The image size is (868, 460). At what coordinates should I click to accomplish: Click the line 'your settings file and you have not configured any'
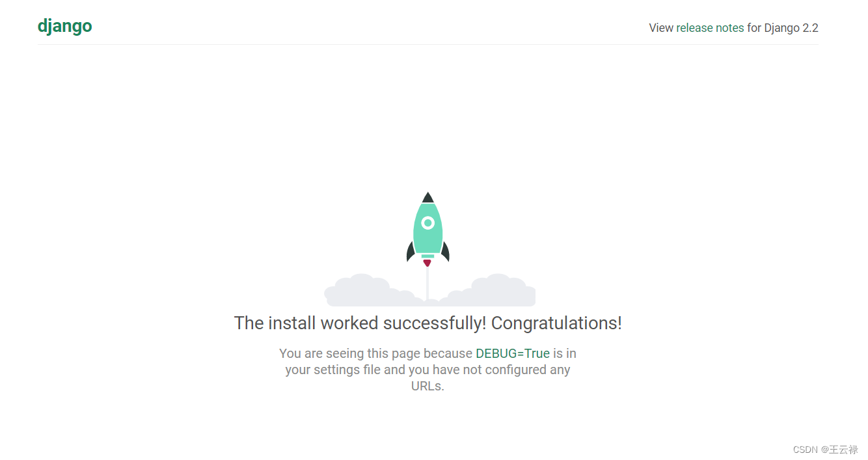click(x=427, y=370)
